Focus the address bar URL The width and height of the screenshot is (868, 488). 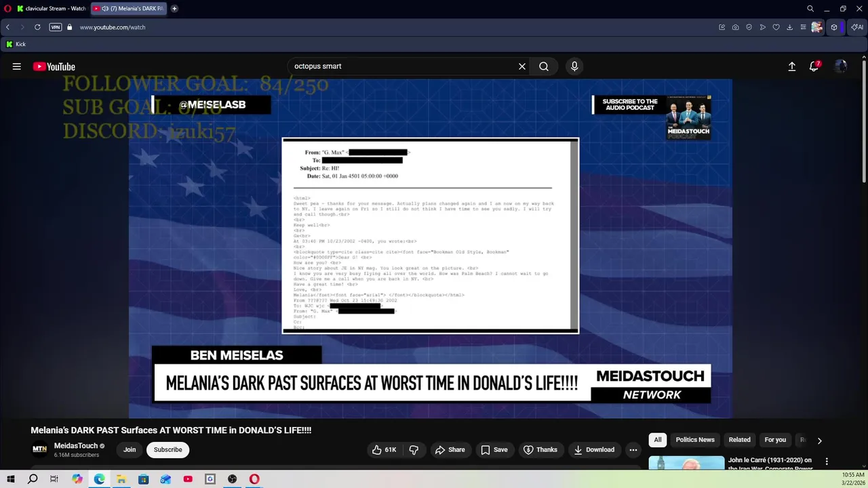pyautogui.click(x=113, y=27)
